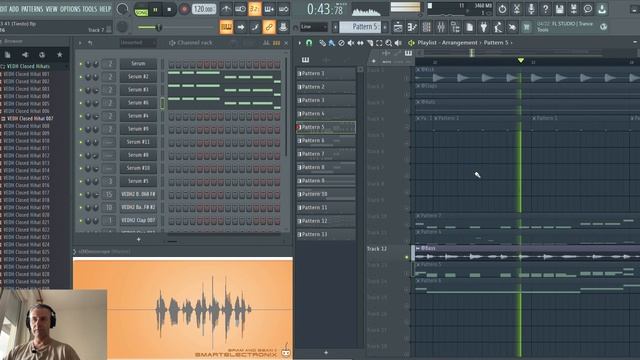The height and width of the screenshot is (360, 640).
Task: Open the VIEW menu
Action: pos(51,9)
